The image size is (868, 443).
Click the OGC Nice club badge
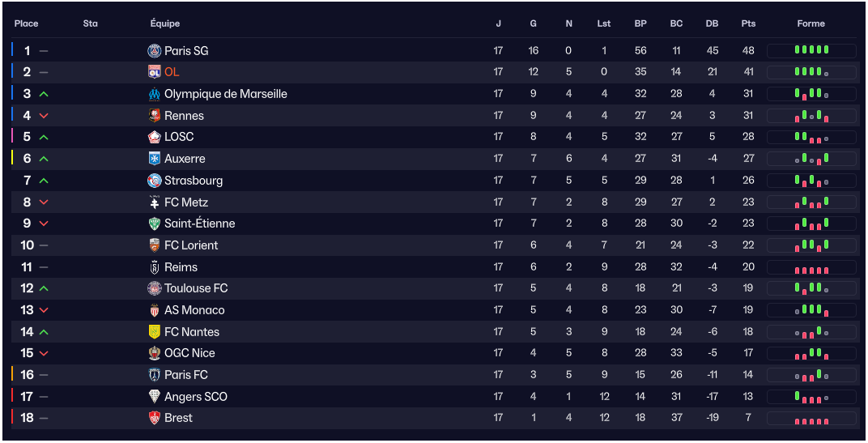coord(155,353)
